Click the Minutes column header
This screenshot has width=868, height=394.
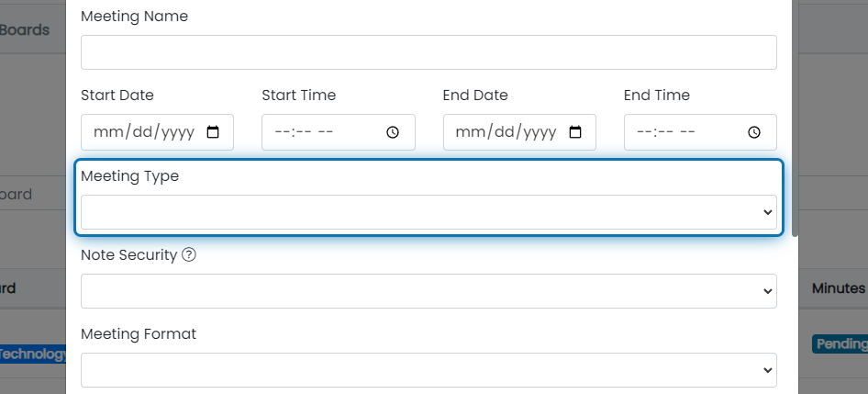(x=838, y=288)
